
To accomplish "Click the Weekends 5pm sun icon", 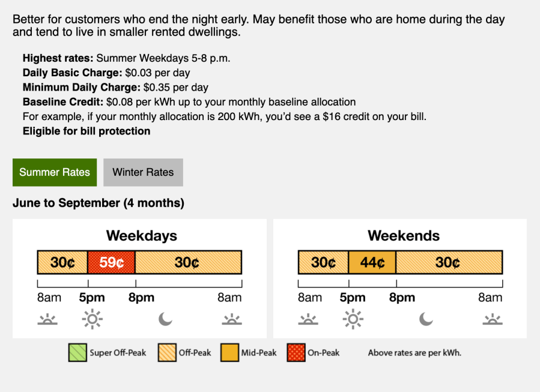I will tap(353, 319).
